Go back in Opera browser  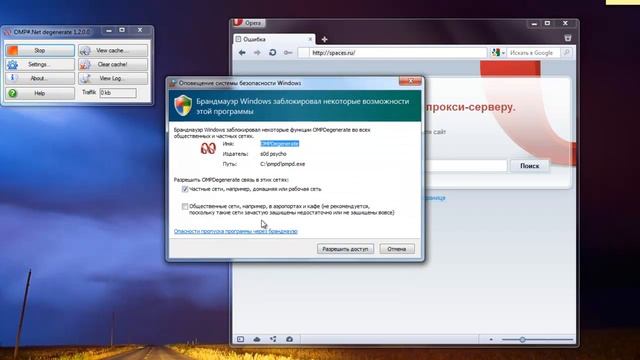tap(242, 53)
